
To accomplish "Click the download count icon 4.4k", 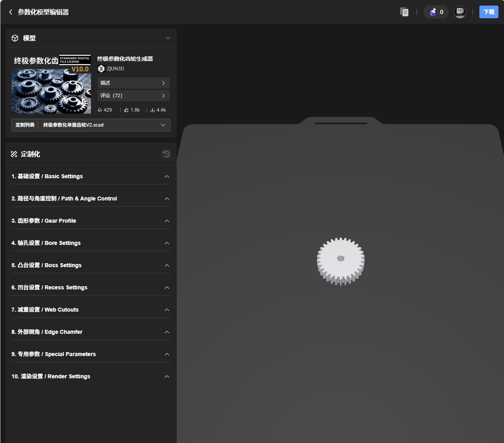I will tap(153, 110).
